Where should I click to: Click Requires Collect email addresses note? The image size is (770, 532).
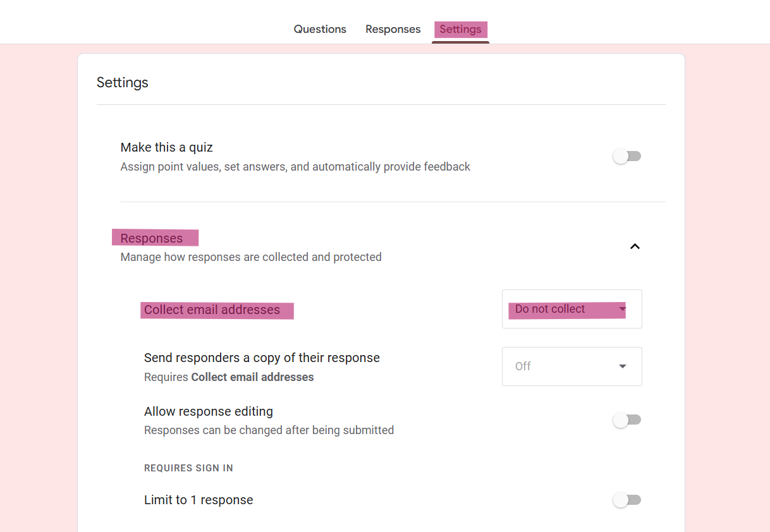click(229, 377)
